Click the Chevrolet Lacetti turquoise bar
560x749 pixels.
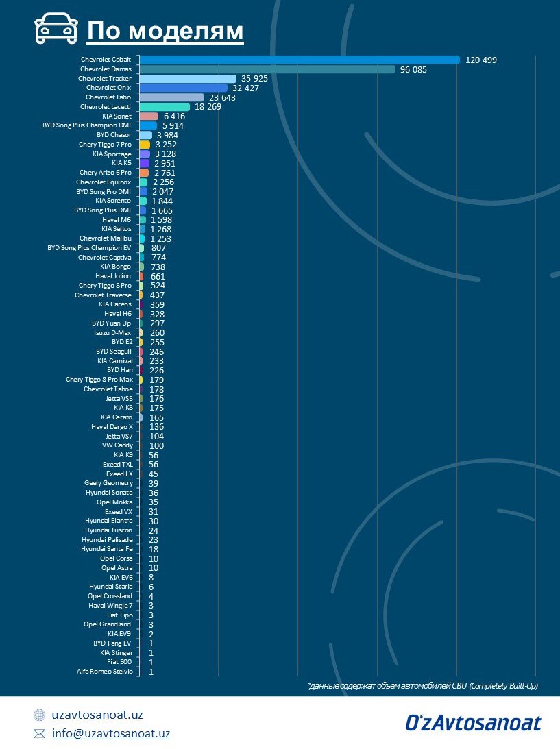coord(164,107)
